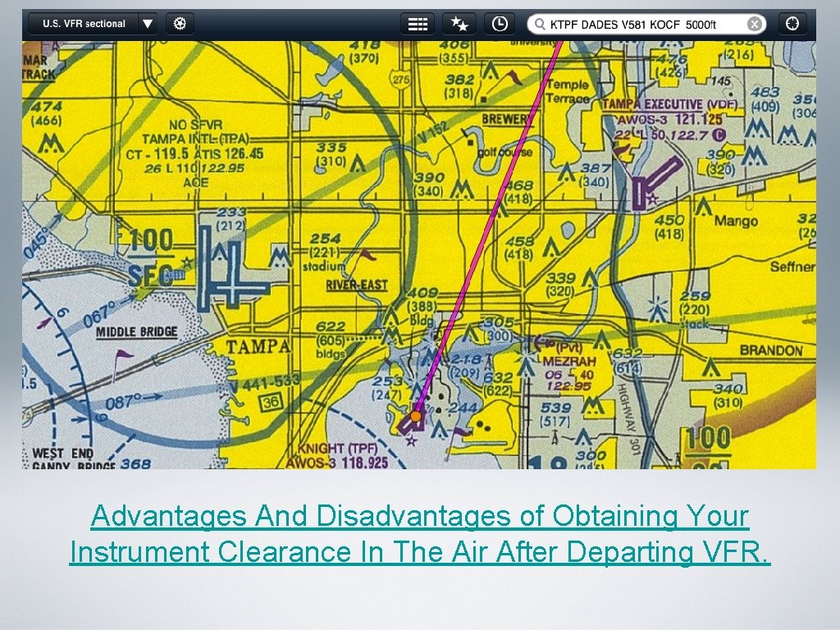
Task: Open favorites stars icon
Action: 459,24
